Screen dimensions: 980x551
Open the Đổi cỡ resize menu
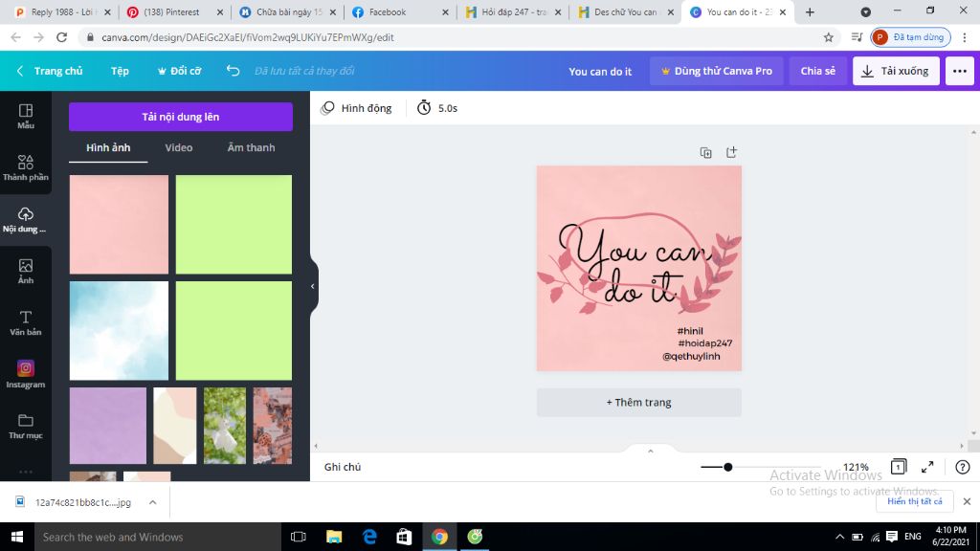(x=179, y=71)
